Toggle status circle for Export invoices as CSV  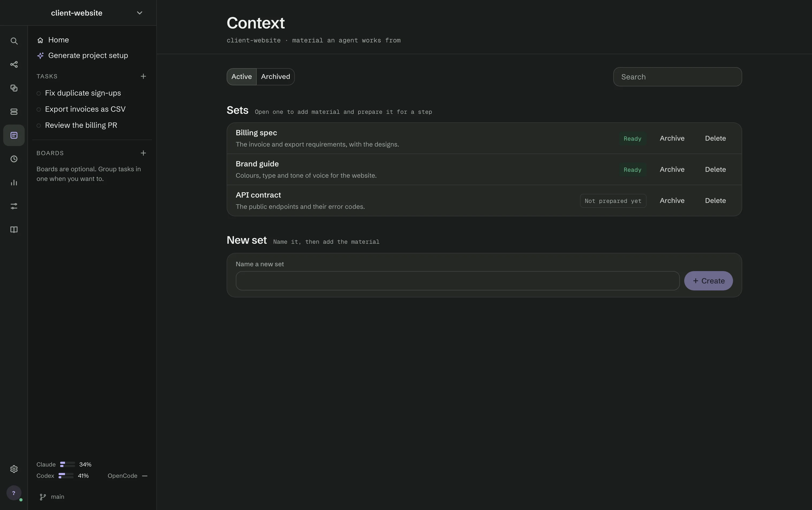pos(39,110)
